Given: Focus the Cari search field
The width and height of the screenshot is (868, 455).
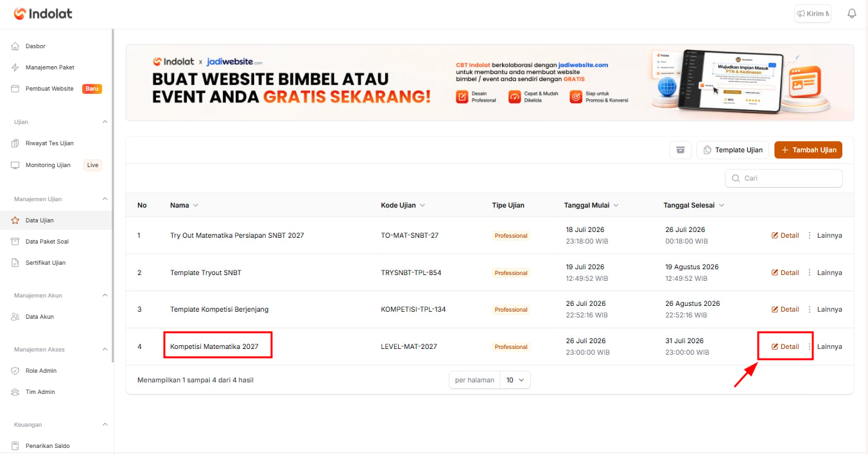Looking at the screenshot, I should tap(784, 178).
